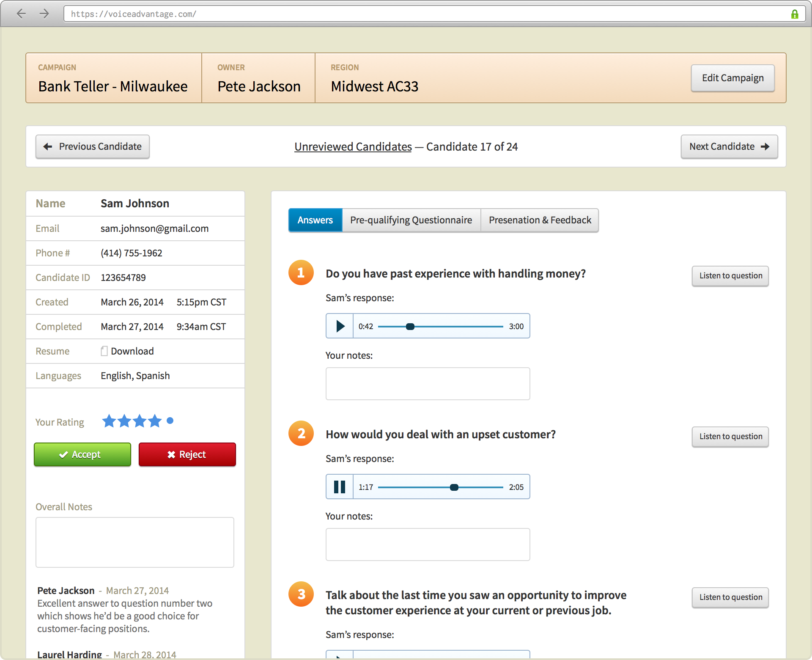Accept the candidate Sam Johnson
812x660 pixels.
[82, 455]
